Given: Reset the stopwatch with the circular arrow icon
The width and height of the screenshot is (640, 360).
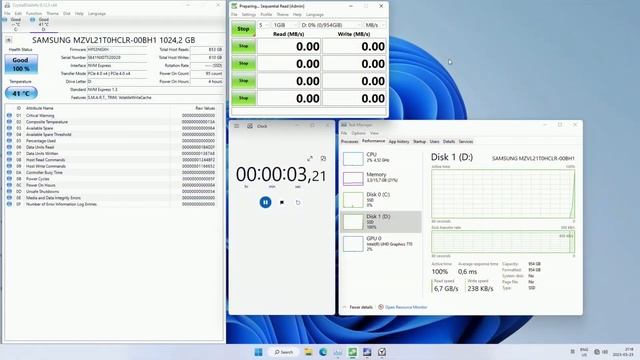Looking at the screenshot, I should coord(298,202).
